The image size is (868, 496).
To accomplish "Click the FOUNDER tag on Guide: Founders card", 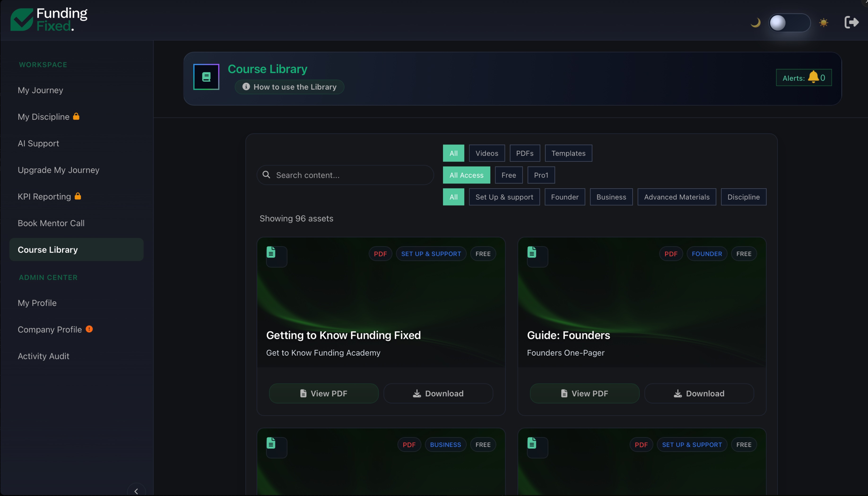I will click(707, 254).
